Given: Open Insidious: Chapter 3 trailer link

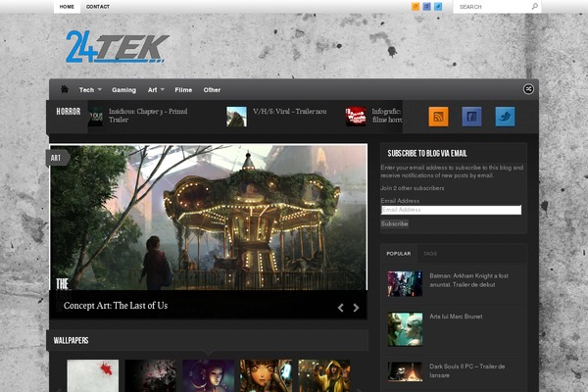Looking at the screenshot, I should (x=148, y=116).
